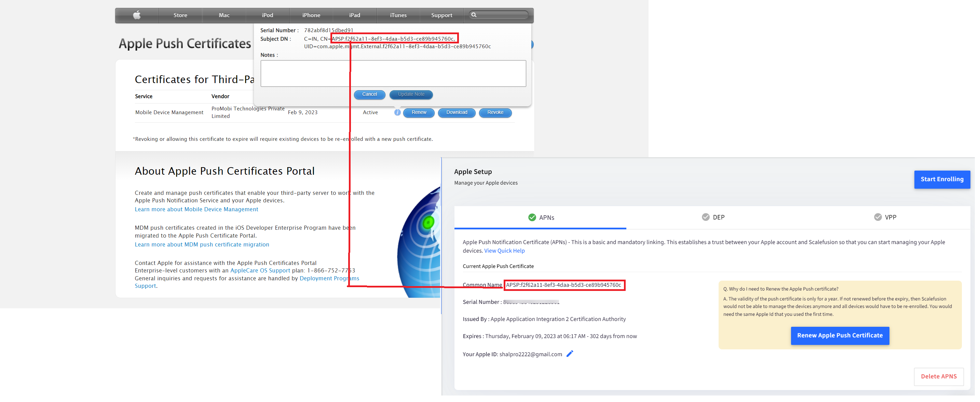
Task: Select the UID=com.apple.mgmt.External line
Action: (x=397, y=46)
